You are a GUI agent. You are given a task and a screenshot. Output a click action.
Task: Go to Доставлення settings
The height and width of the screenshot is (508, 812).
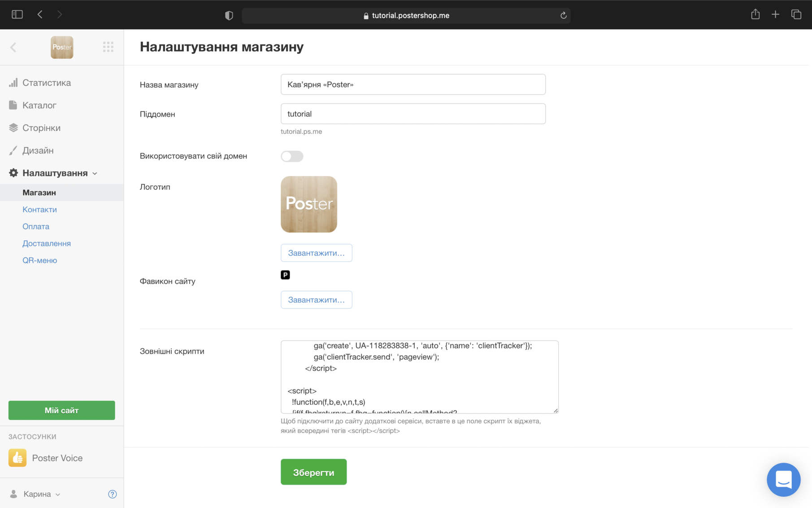[x=47, y=243]
